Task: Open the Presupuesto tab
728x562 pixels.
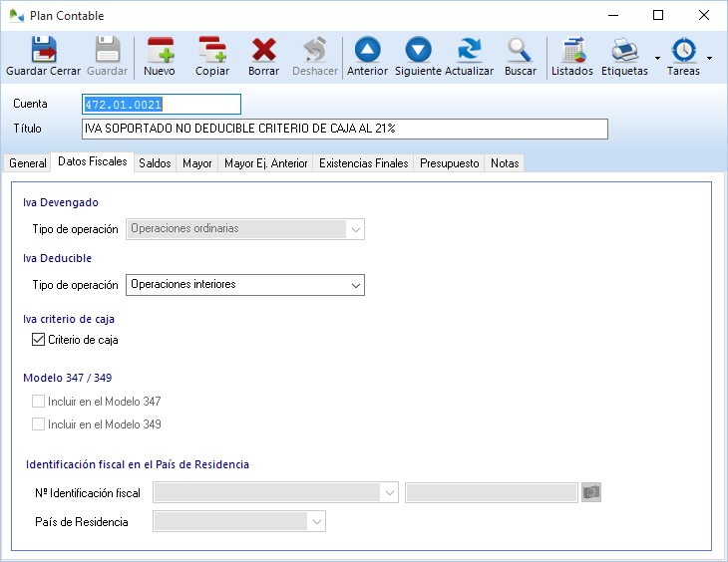Action: click(449, 163)
